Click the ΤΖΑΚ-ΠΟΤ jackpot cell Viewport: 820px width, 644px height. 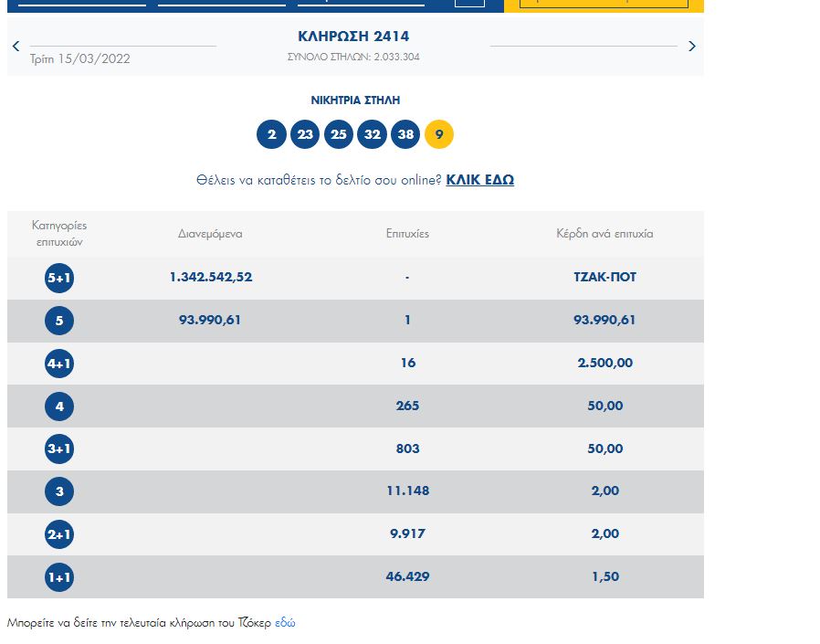point(604,277)
